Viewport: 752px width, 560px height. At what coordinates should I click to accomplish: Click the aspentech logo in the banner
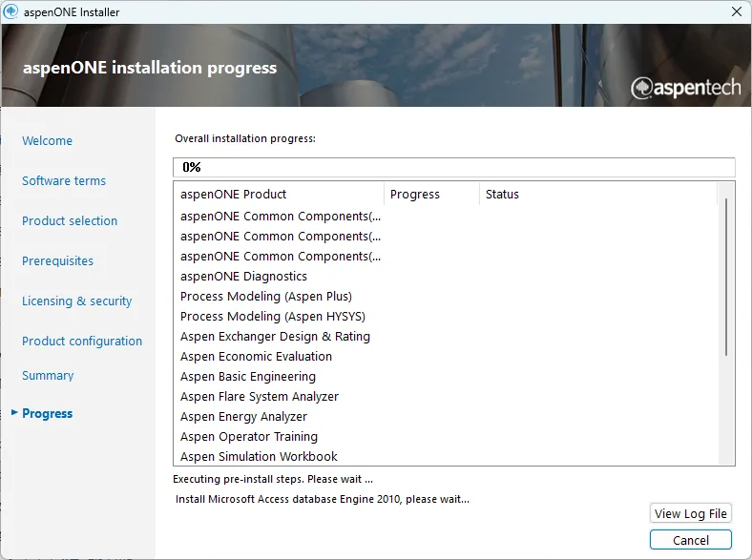point(685,88)
